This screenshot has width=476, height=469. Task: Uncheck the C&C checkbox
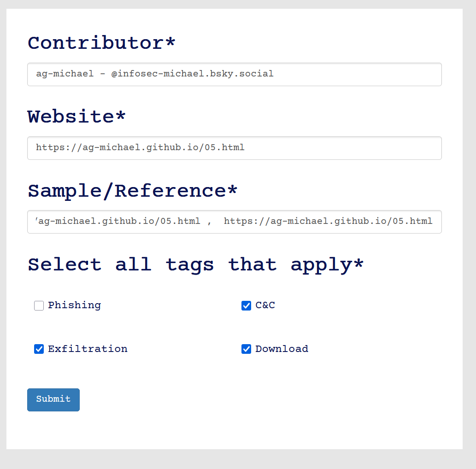[x=247, y=305]
